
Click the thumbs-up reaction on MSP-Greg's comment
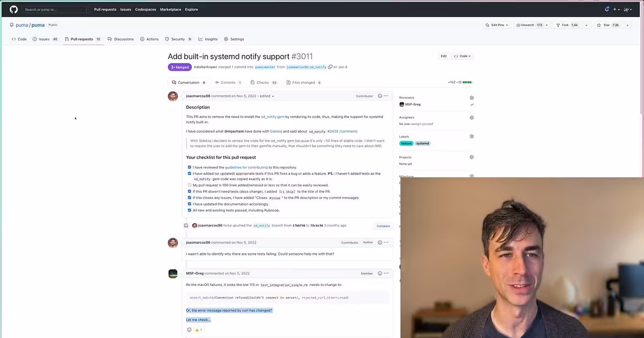point(198,329)
